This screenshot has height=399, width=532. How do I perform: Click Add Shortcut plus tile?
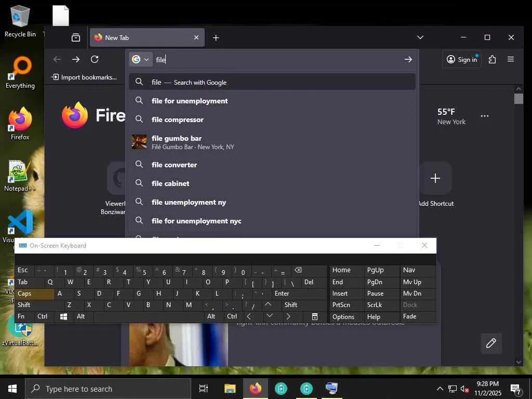coord(435,178)
